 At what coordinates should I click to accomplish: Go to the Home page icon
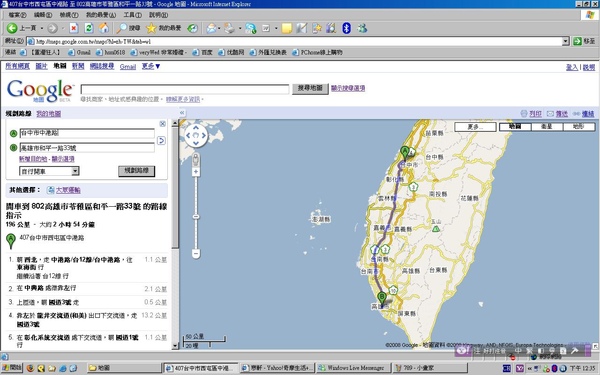coord(104,28)
